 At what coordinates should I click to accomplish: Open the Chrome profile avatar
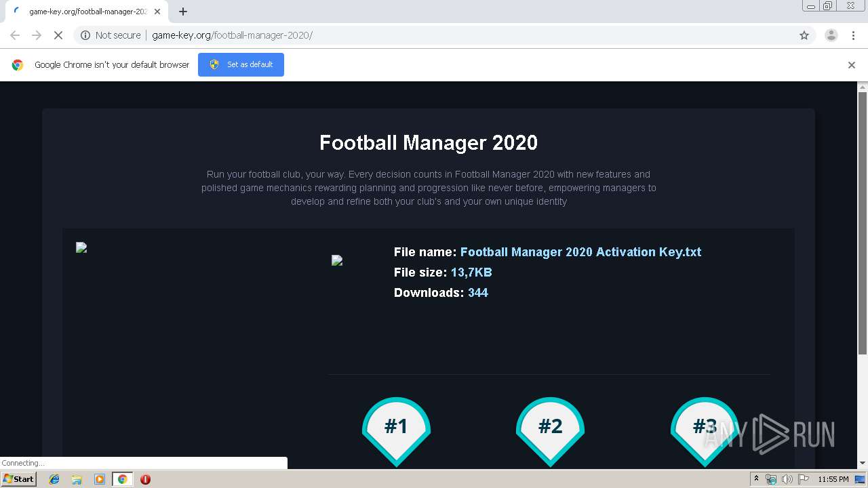(831, 35)
